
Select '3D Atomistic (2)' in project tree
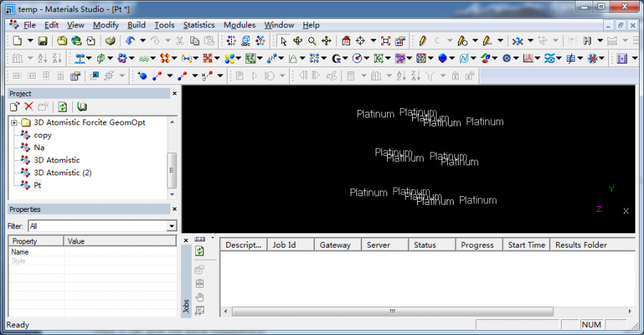point(63,173)
